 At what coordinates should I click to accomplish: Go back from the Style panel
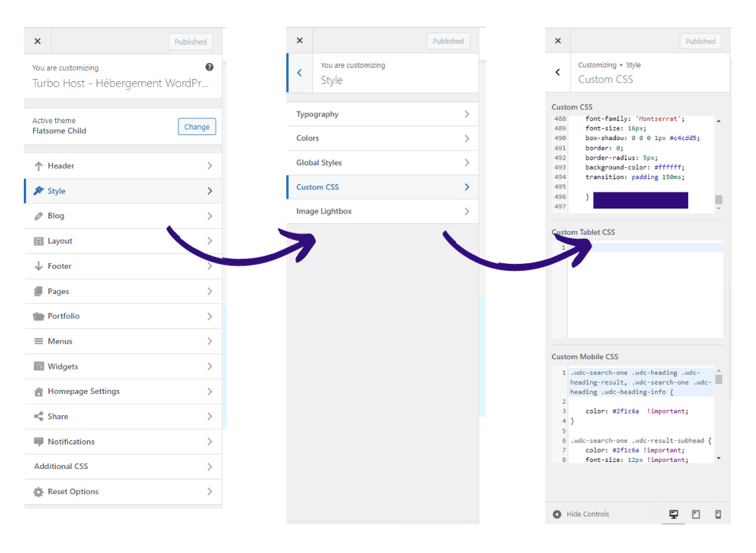click(300, 73)
